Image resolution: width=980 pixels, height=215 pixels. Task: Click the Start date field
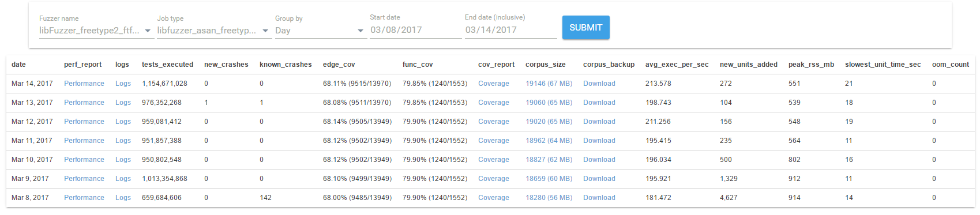[415, 30]
